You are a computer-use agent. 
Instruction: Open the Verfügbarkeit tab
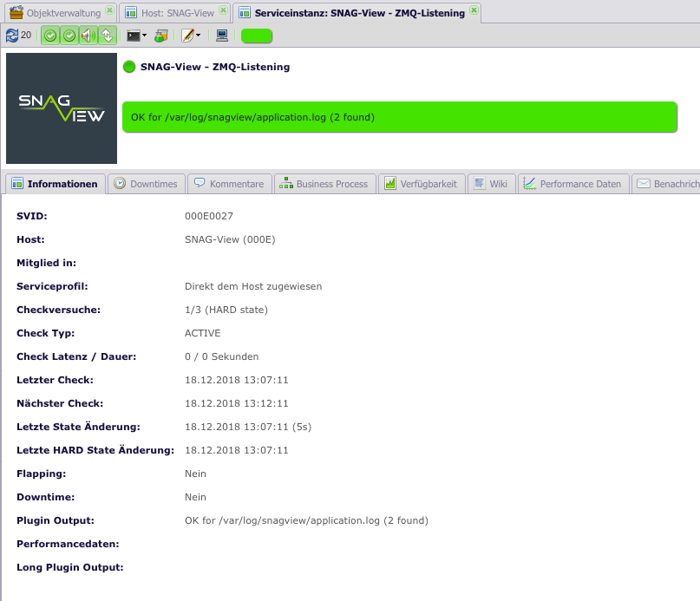coord(422,184)
